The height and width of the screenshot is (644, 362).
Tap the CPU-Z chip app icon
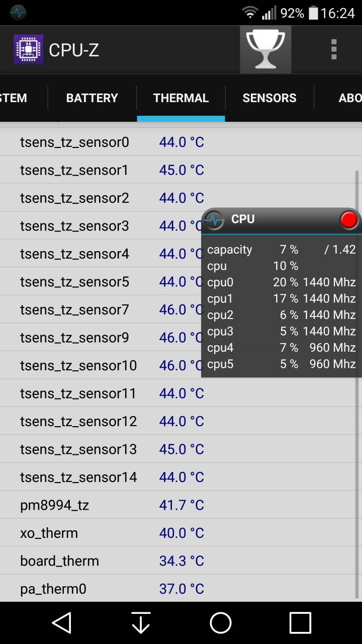pos(28,49)
